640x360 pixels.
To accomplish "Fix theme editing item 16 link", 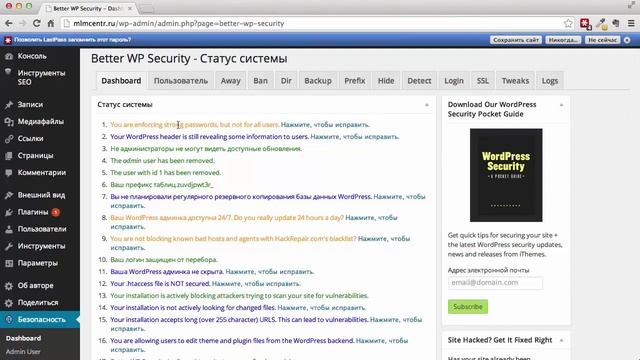I will click(382, 340).
